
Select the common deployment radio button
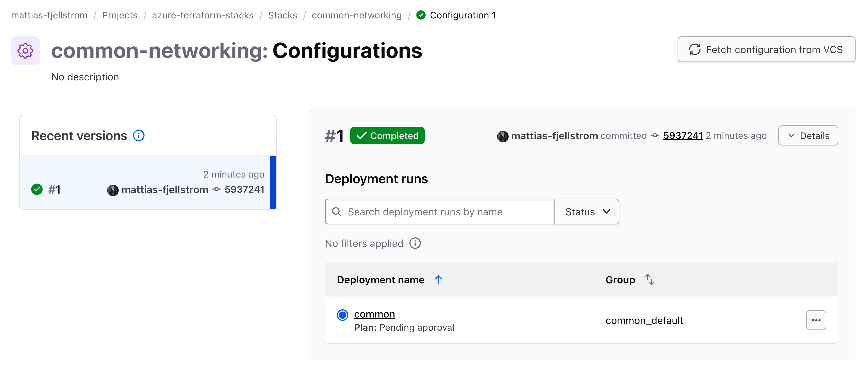click(x=342, y=315)
